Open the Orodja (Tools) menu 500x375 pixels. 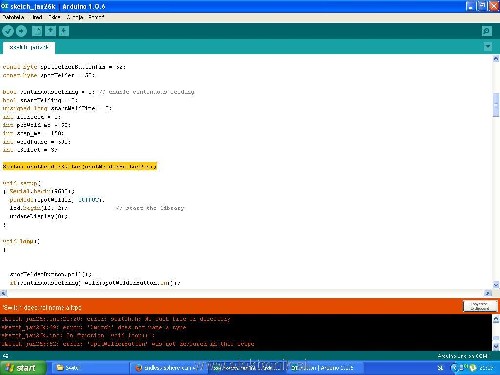(75, 17)
